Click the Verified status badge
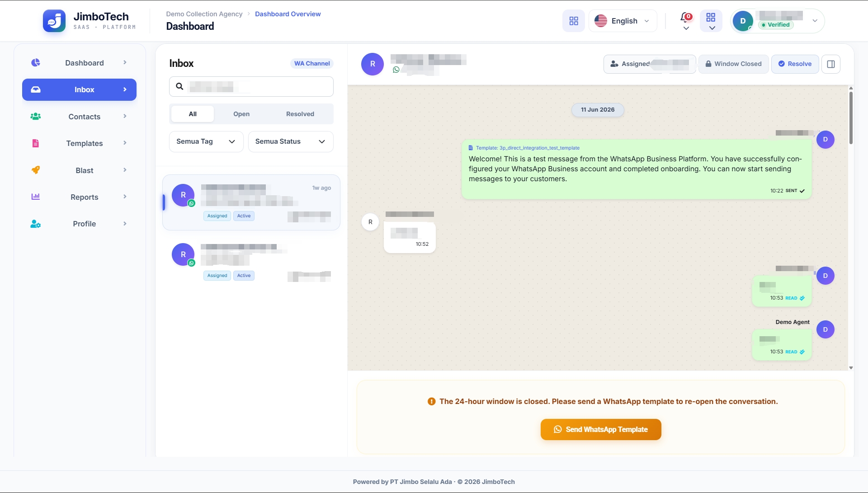The image size is (868, 493). [776, 25]
